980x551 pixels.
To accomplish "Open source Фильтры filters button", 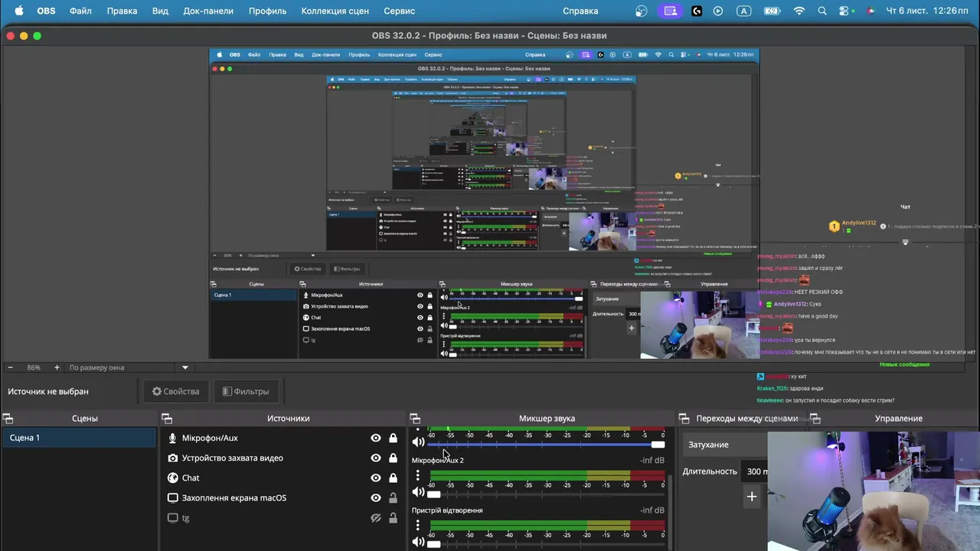I will 245,391.
